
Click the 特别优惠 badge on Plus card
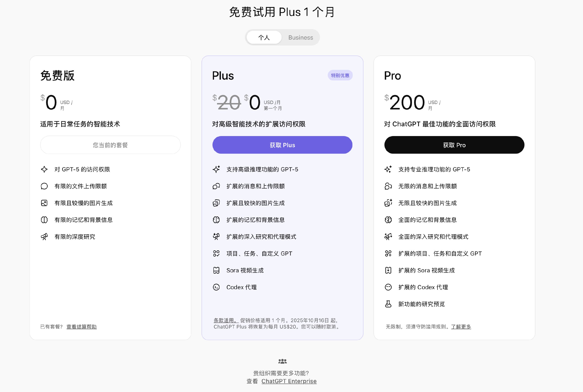point(340,76)
